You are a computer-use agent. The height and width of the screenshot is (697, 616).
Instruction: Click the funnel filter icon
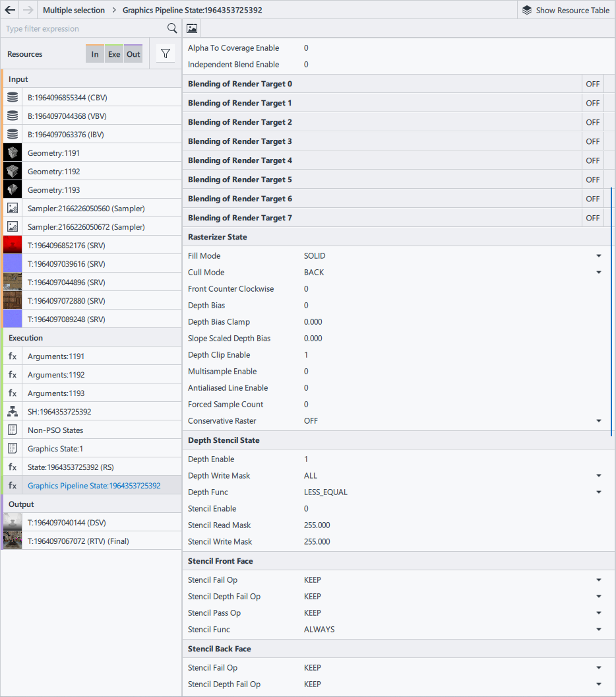(166, 53)
